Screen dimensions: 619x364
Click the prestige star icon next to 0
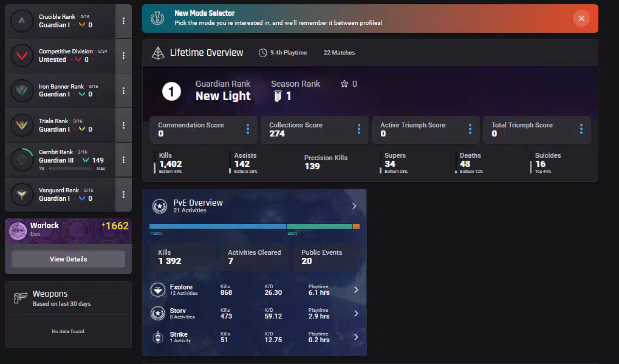coord(344,84)
